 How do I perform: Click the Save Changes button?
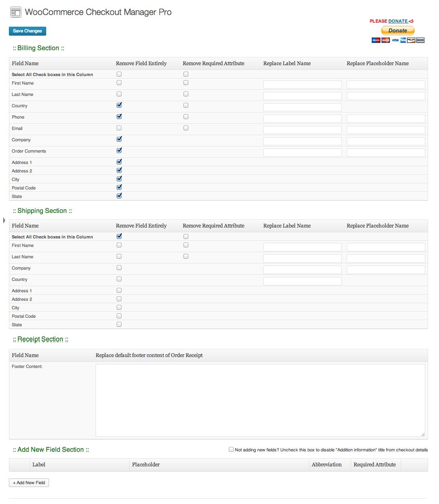tap(28, 31)
